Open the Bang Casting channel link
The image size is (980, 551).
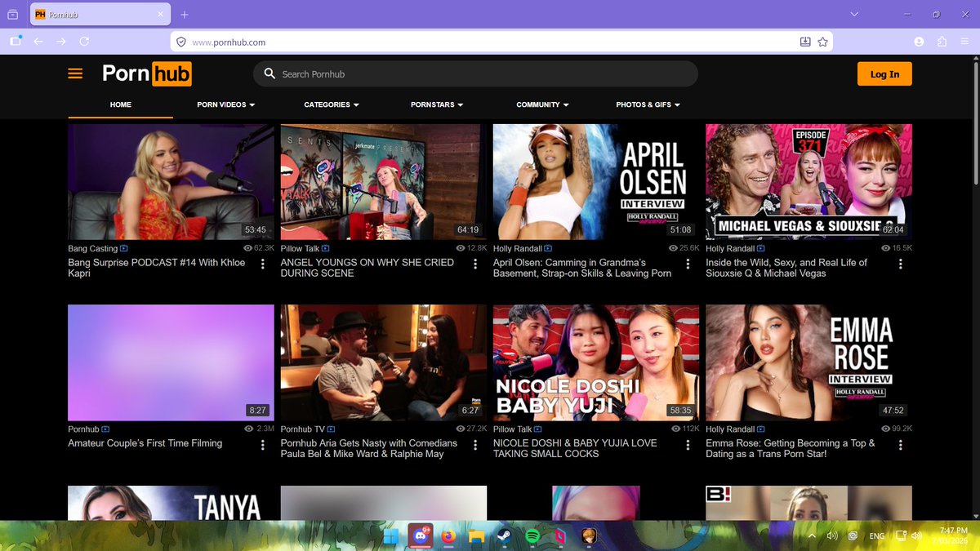point(92,248)
